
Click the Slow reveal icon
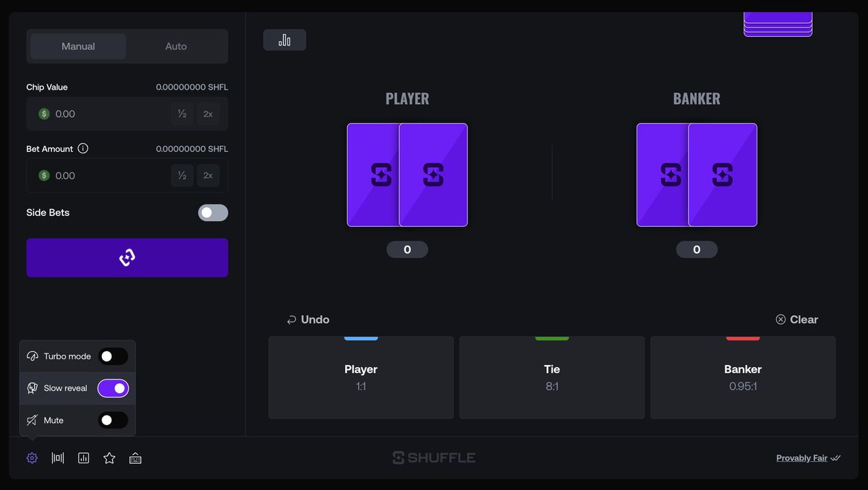33,388
